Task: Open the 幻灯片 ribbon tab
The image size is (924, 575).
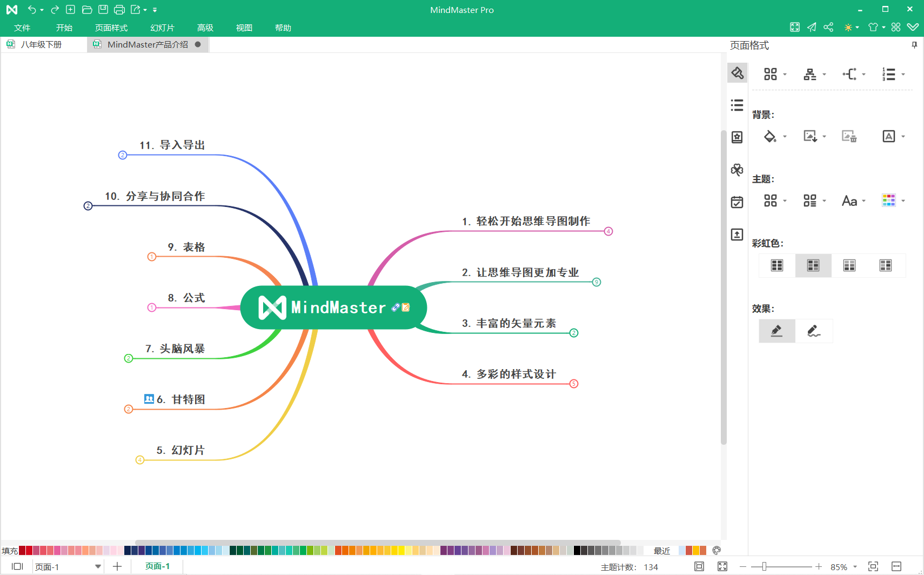Action: [162, 28]
